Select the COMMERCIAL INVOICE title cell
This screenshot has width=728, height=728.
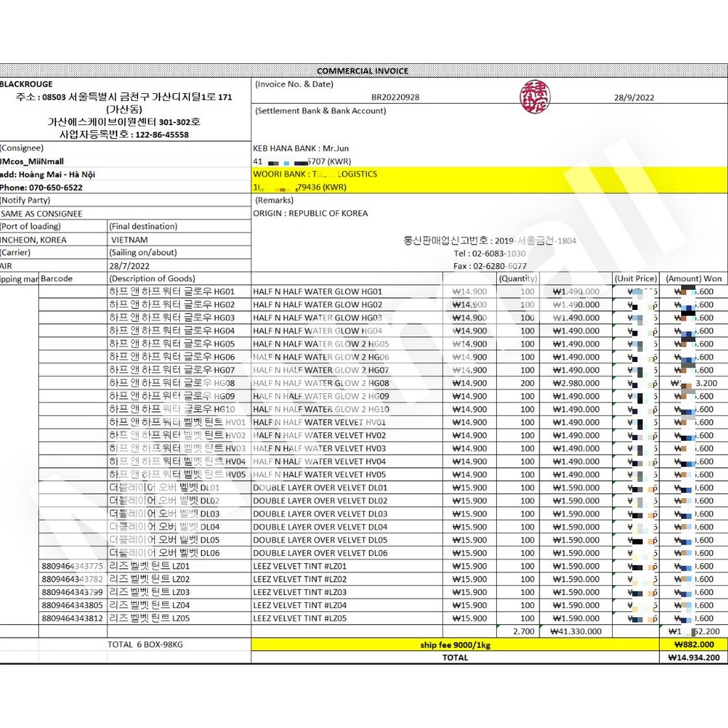coord(363,71)
